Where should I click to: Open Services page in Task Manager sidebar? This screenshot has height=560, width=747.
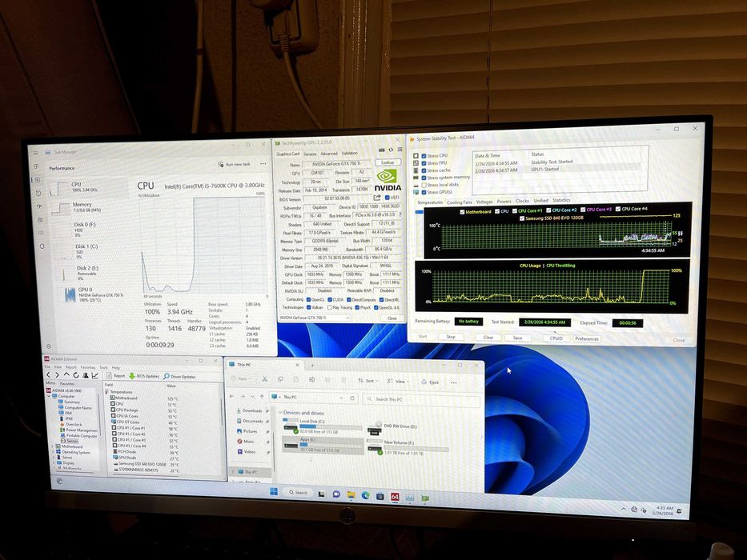click(42, 246)
